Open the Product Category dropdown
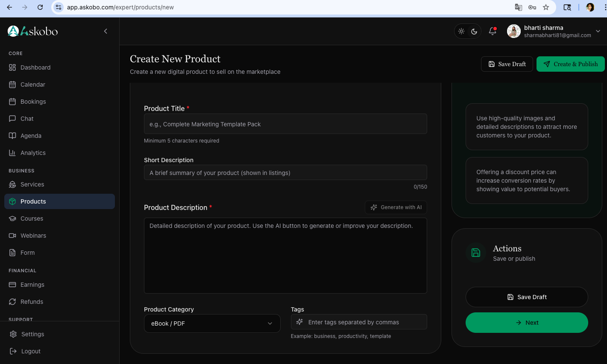This screenshot has width=607, height=364. [212, 323]
